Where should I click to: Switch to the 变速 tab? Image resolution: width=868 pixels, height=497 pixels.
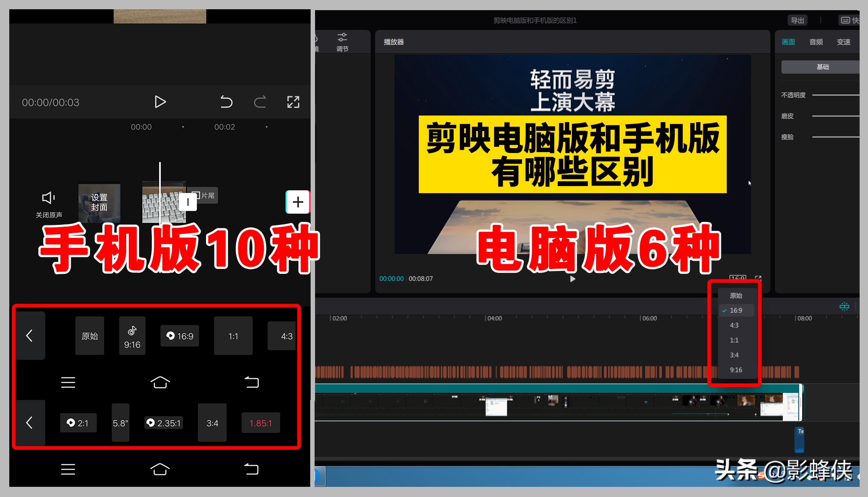pyautogui.click(x=843, y=42)
